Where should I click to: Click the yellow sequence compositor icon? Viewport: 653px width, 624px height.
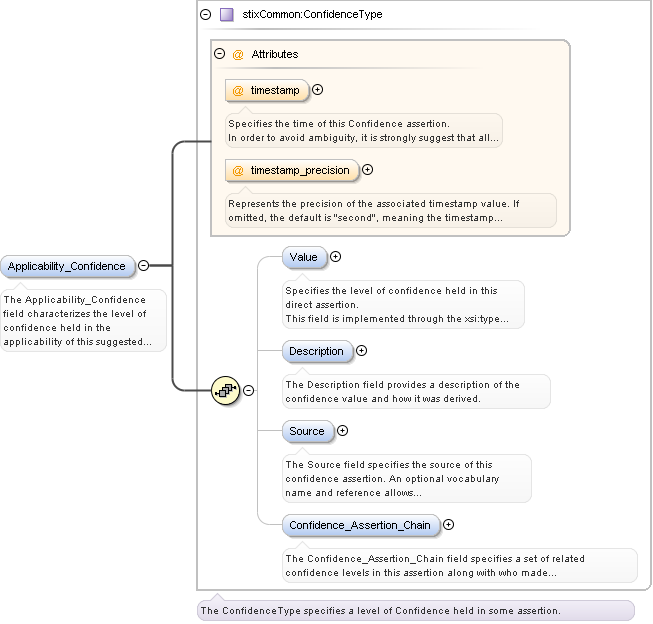coord(226,390)
